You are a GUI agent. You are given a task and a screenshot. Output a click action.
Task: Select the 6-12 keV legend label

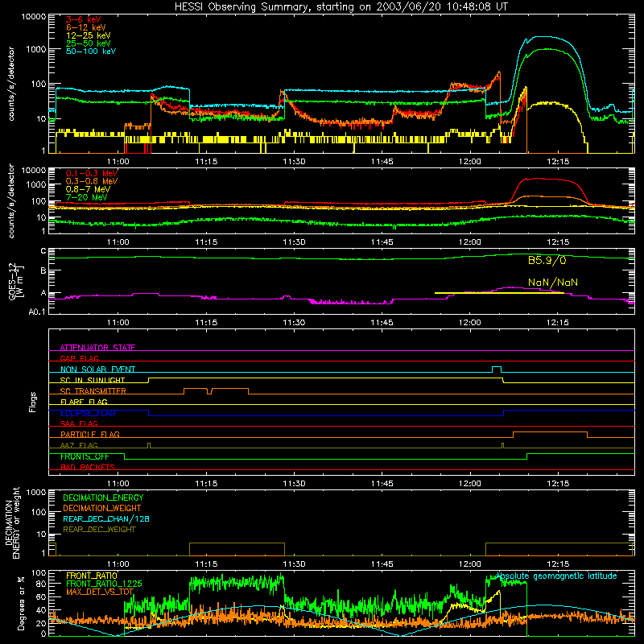[85, 27]
